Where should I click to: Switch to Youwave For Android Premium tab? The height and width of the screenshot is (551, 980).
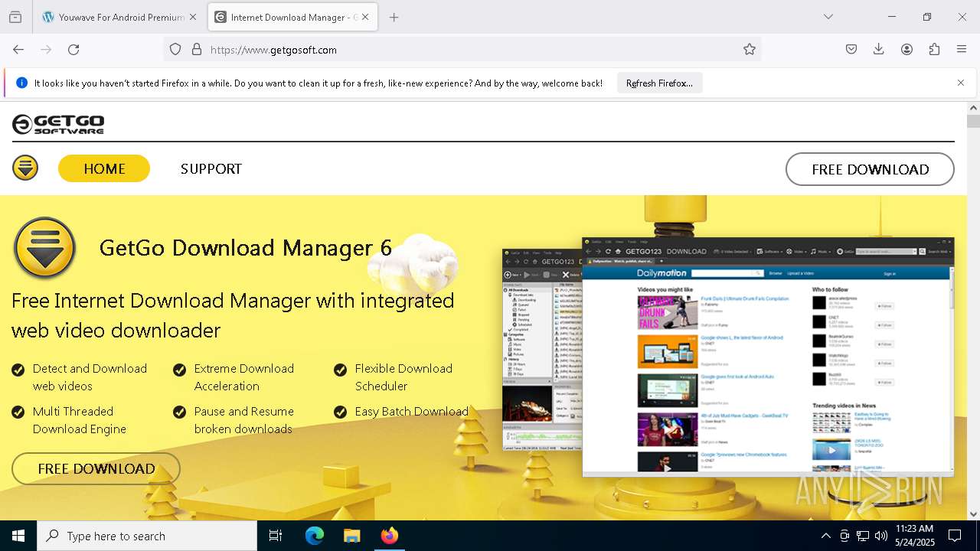(x=120, y=17)
